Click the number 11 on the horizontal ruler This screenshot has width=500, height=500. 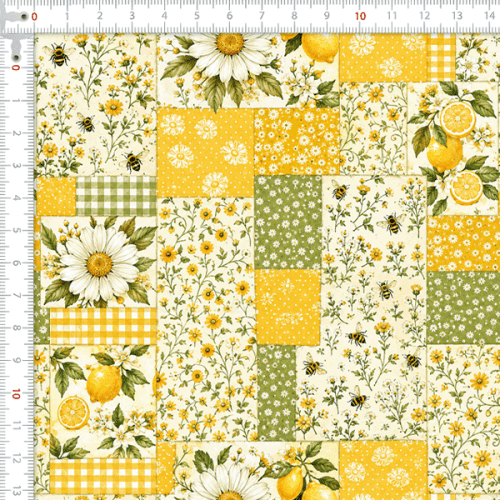pos(392,16)
